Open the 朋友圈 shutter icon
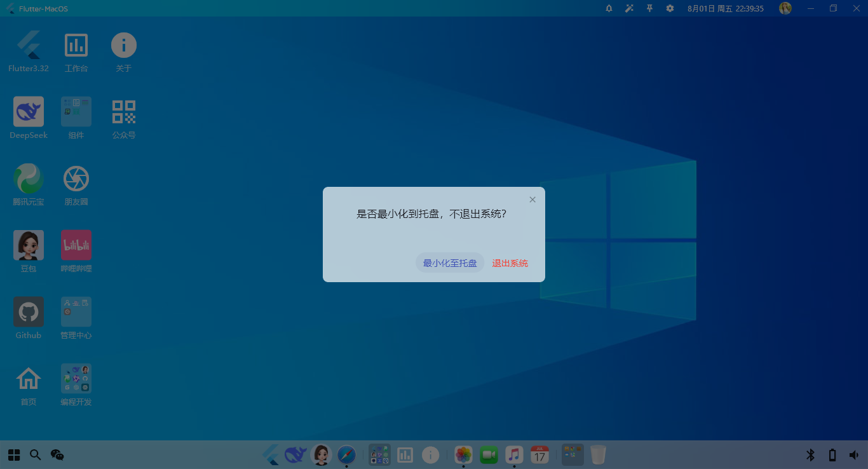 tap(76, 186)
